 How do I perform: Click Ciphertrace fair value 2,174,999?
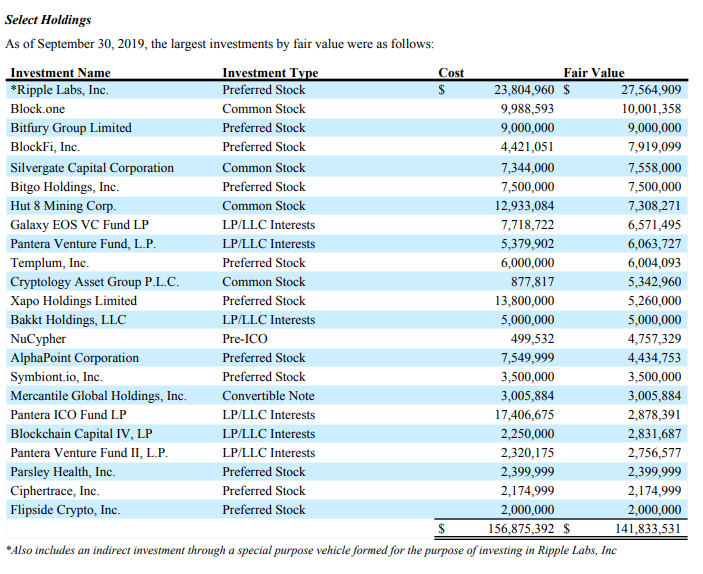[x=655, y=491]
